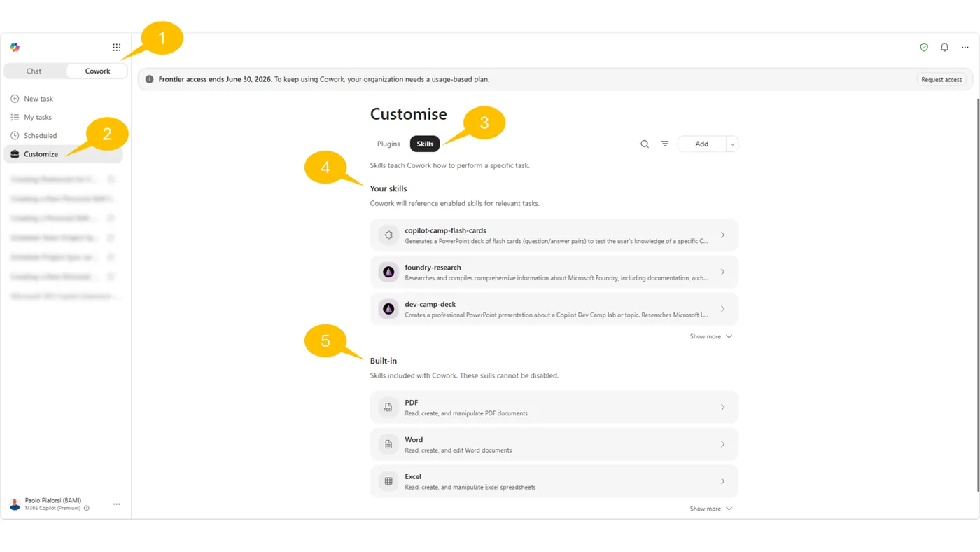Click the PDF skill icon
This screenshot has height=552, width=980.
point(388,407)
